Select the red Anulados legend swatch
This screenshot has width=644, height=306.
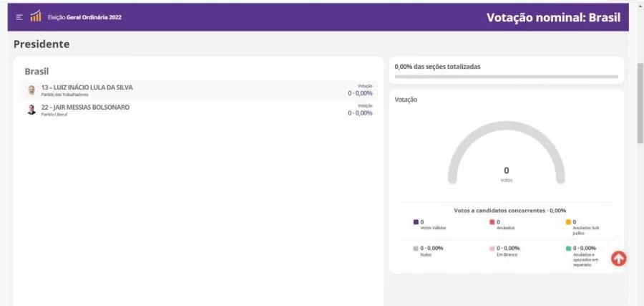(x=492, y=222)
